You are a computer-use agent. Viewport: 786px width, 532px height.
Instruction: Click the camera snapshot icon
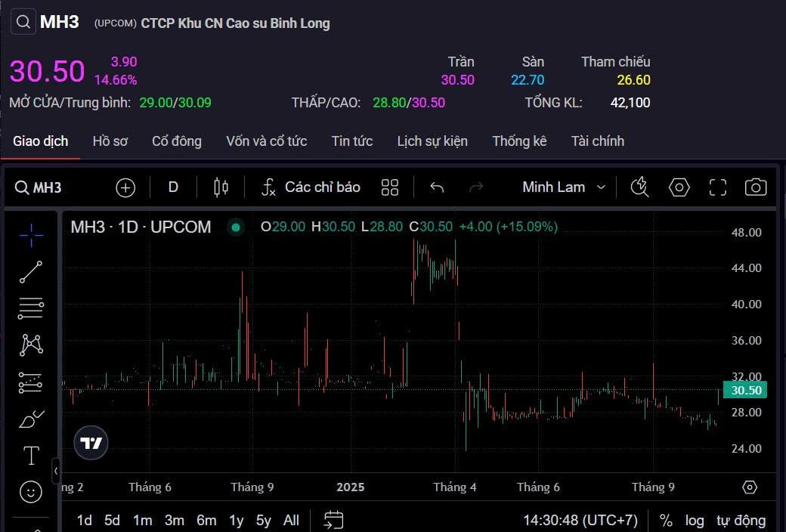tap(755, 187)
